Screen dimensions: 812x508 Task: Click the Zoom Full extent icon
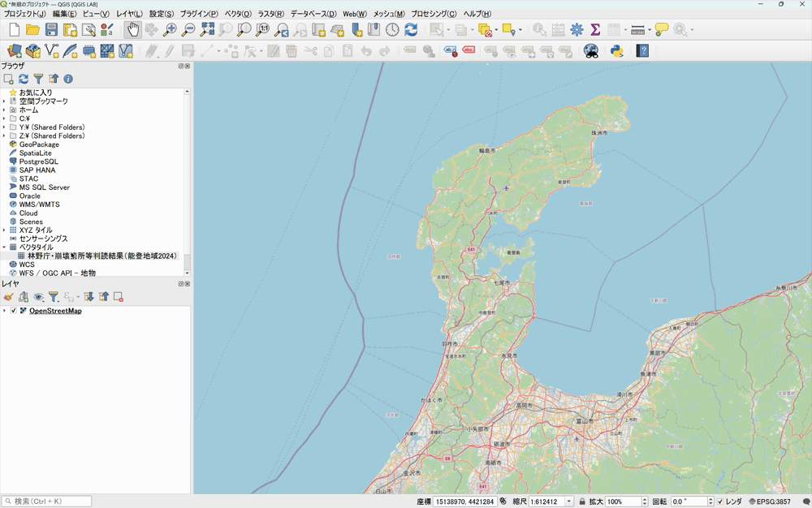[207, 30]
